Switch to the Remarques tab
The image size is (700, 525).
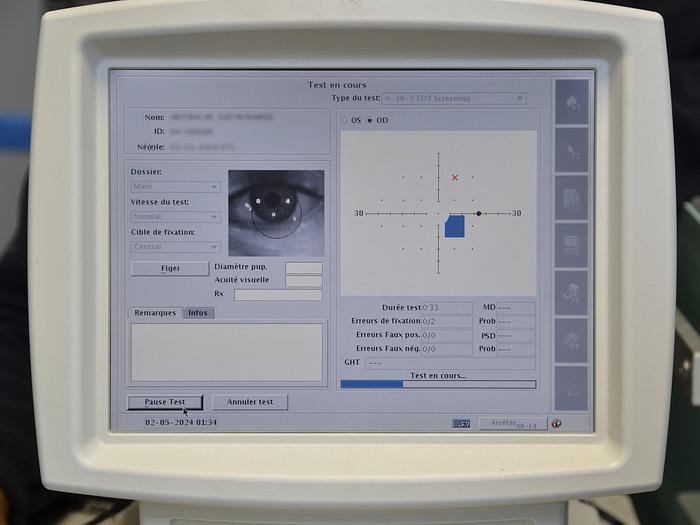[x=156, y=313]
